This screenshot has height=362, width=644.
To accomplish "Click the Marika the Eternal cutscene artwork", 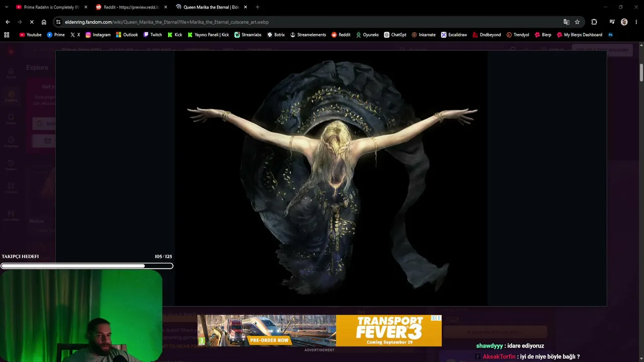I will coord(331,178).
